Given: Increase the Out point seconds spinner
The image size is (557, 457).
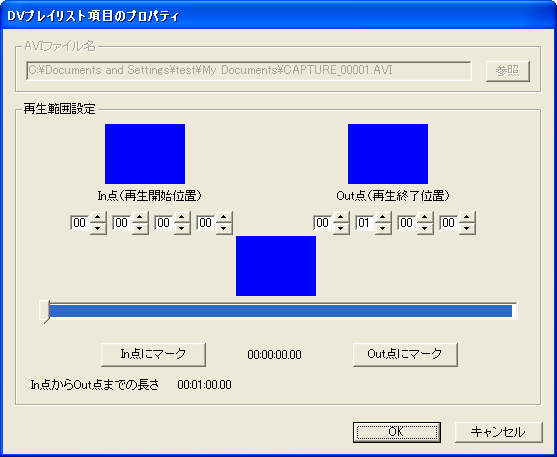Looking at the screenshot, I should (x=425, y=217).
